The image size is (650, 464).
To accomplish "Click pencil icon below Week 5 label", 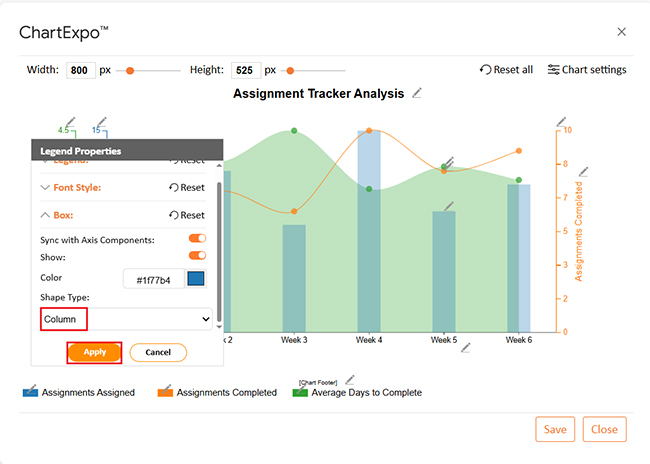I will point(466,347).
